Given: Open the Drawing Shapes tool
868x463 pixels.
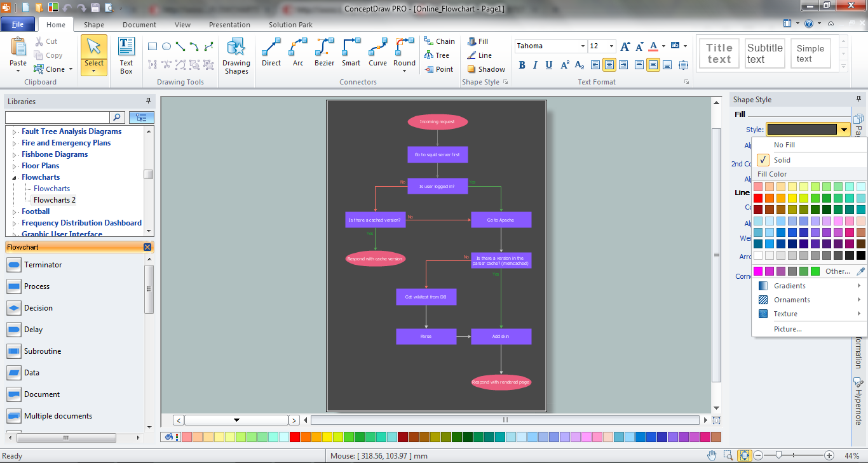Looking at the screenshot, I should 236,55.
